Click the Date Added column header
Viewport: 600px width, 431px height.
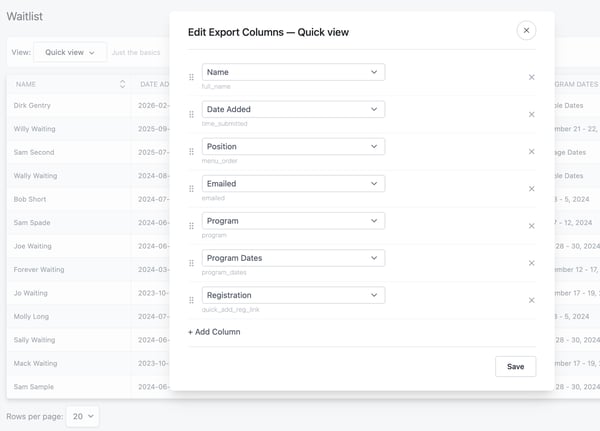click(x=155, y=84)
